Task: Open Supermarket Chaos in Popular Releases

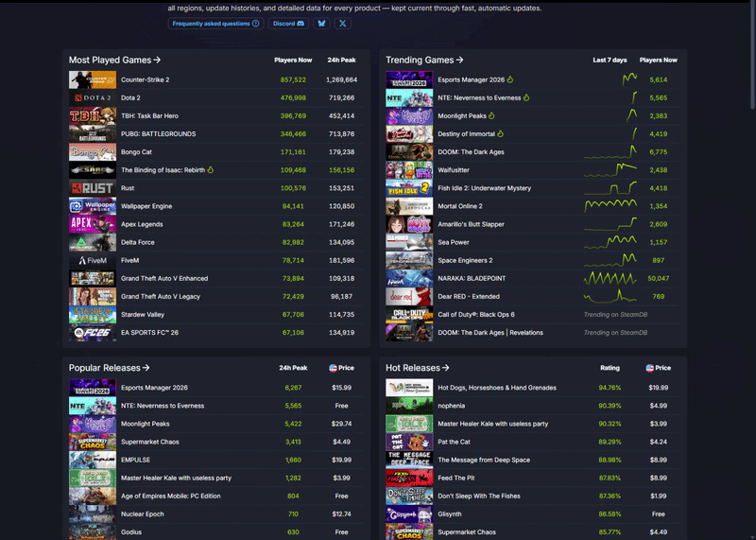Action: pos(150,442)
